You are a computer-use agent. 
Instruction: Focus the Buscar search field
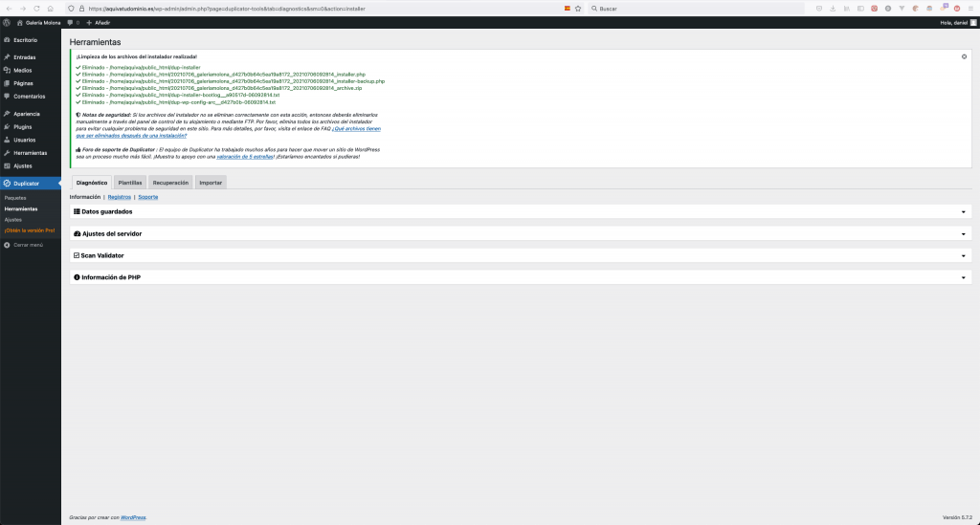(696, 9)
